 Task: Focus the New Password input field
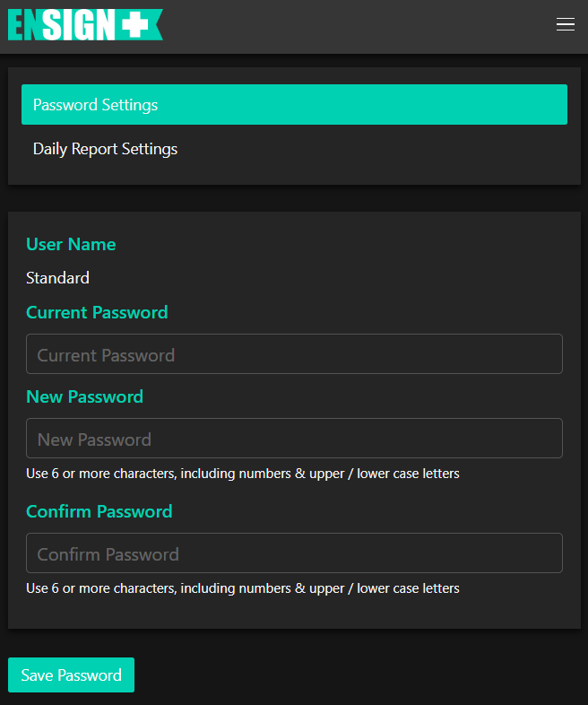[x=294, y=439]
